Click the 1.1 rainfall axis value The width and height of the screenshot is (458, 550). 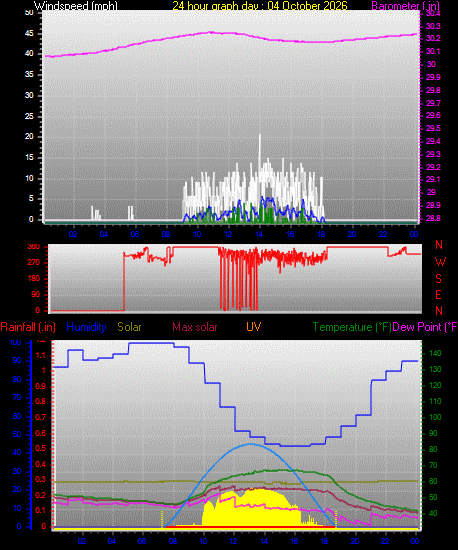click(x=41, y=355)
